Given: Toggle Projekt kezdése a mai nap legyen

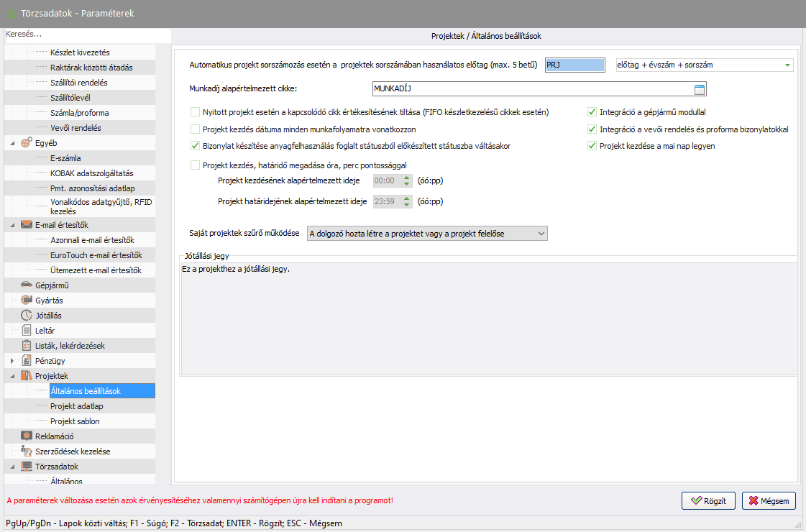Looking at the screenshot, I should pos(592,146).
